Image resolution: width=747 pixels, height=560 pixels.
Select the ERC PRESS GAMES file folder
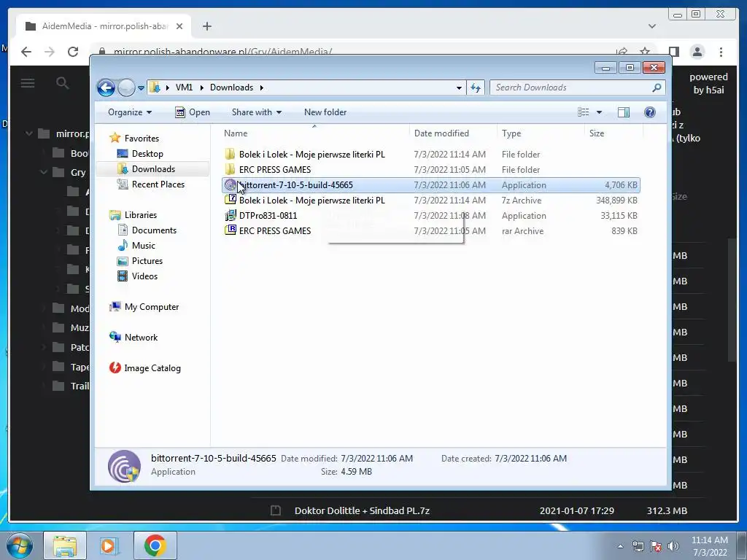[430, 169]
